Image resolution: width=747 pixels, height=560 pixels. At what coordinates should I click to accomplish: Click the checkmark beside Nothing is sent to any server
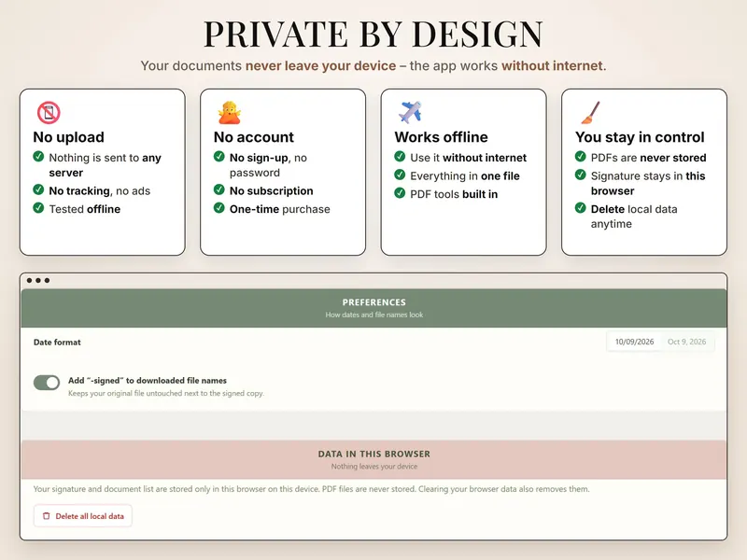pyautogui.click(x=38, y=156)
